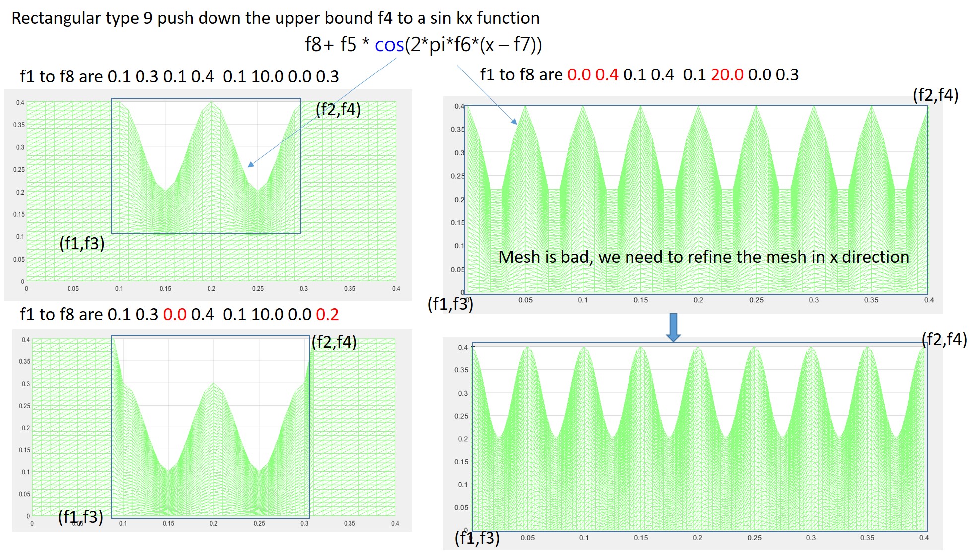Select the all-black parameter line ending '10.0 0.0 0.3'
The width and height of the screenshot is (979, 560).
(179, 76)
